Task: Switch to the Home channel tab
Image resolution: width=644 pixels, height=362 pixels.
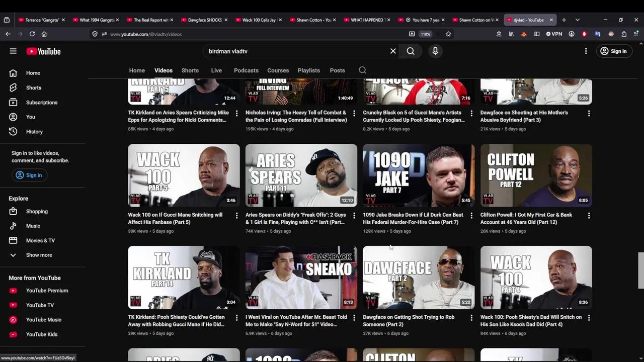Action: [137, 70]
